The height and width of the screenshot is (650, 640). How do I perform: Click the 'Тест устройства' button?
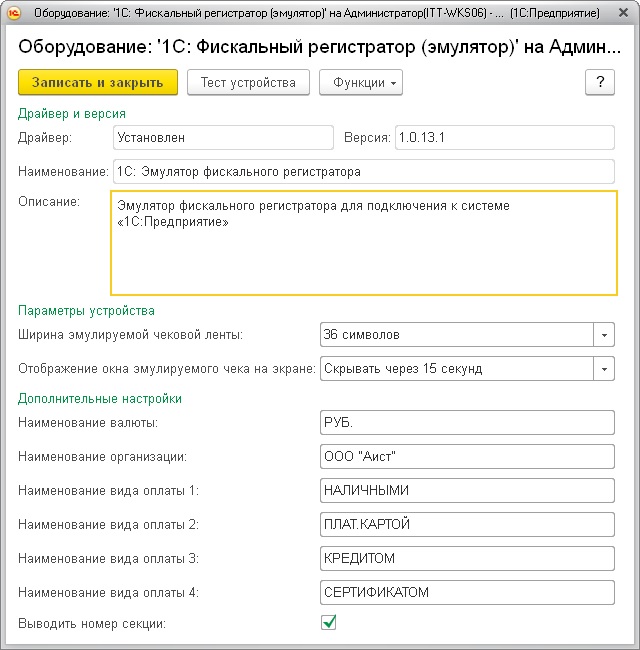click(248, 83)
